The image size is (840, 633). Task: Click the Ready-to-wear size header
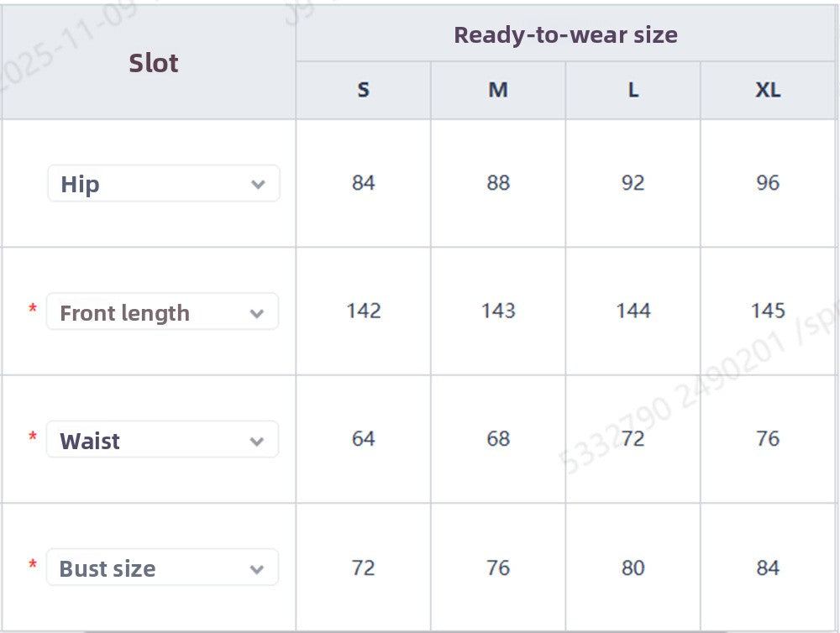pos(566,35)
